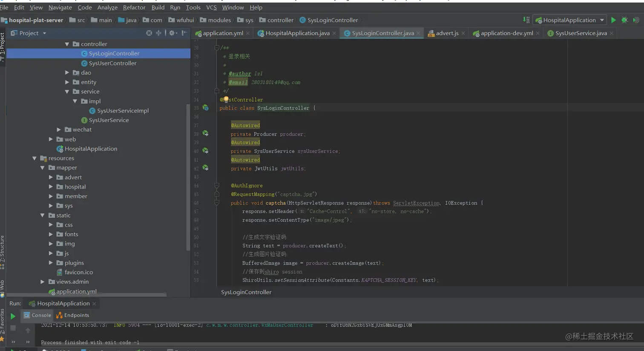
Task: Open the Tools menu
Action: pos(193,7)
